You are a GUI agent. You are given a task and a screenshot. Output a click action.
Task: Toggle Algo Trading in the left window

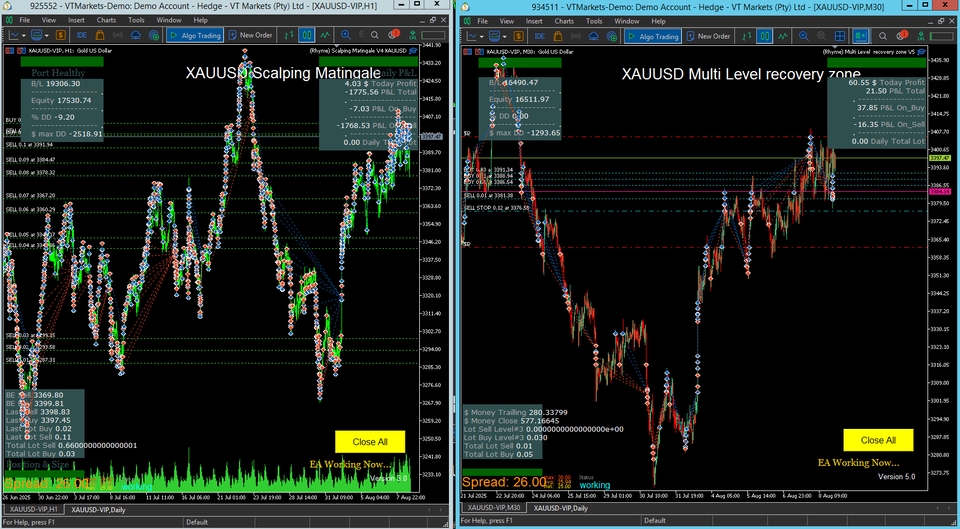point(195,36)
